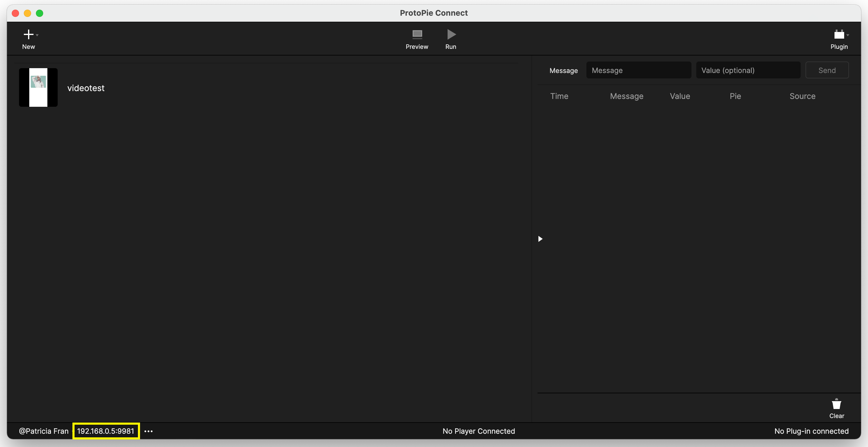The width and height of the screenshot is (868, 447).
Task: Click the Time column header
Action: click(559, 96)
